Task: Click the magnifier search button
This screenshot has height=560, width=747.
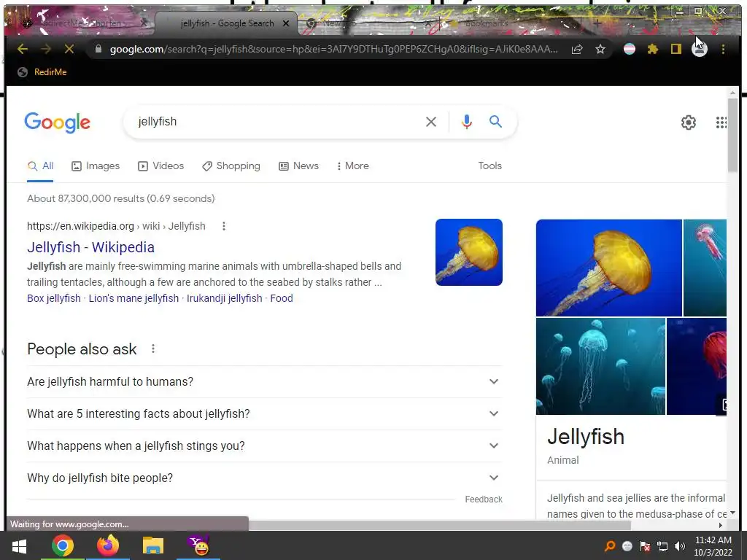Action: (495, 122)
